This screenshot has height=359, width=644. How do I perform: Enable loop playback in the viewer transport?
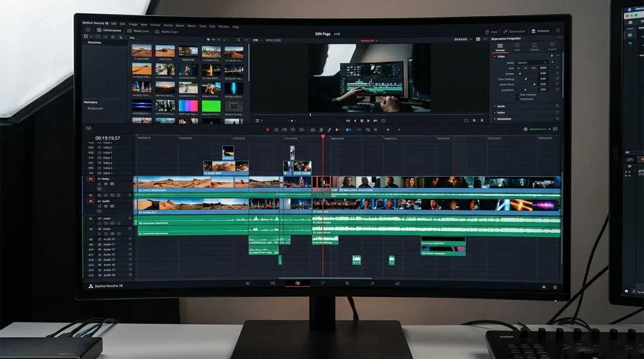click(x=383, y=121)
